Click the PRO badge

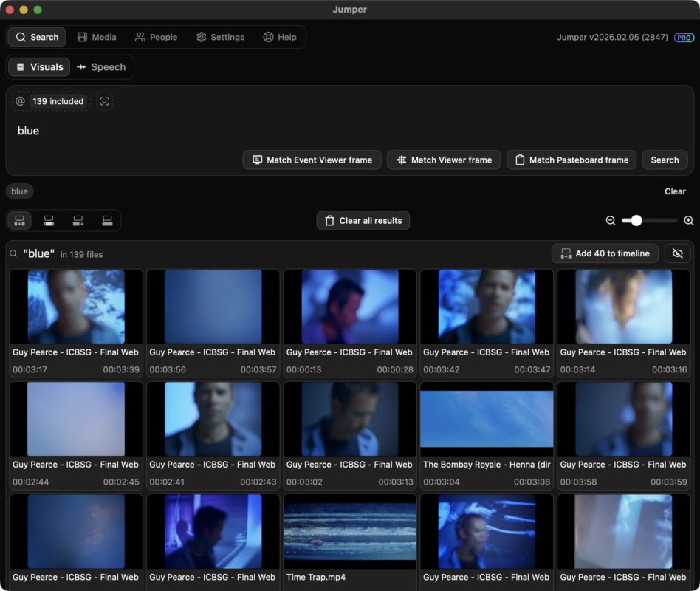[684, 38]
